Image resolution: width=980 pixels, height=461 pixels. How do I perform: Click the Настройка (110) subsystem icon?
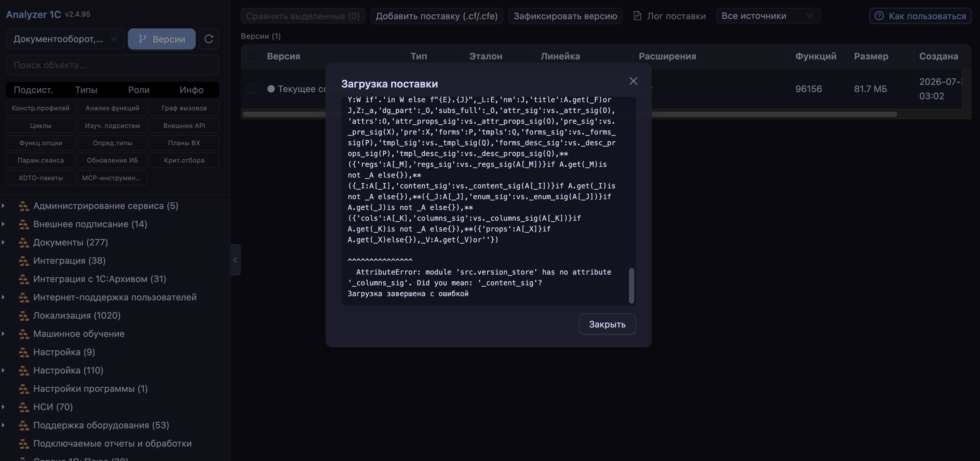click(24, 370)
